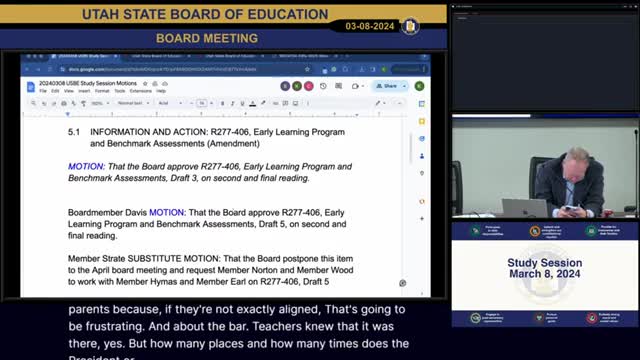Star the Study Session Motions document
640x360 pixels.
click(145, 83)
